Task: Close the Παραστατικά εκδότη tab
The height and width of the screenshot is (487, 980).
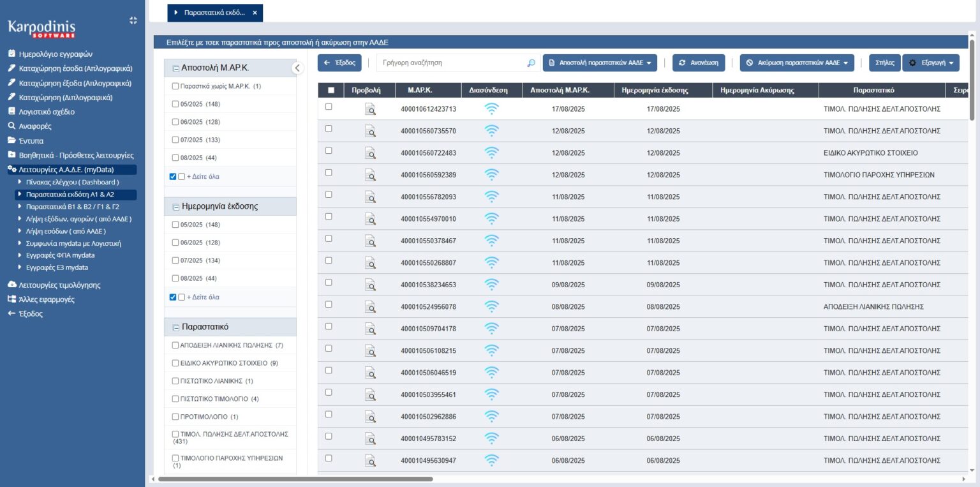Action: point(255,13)
